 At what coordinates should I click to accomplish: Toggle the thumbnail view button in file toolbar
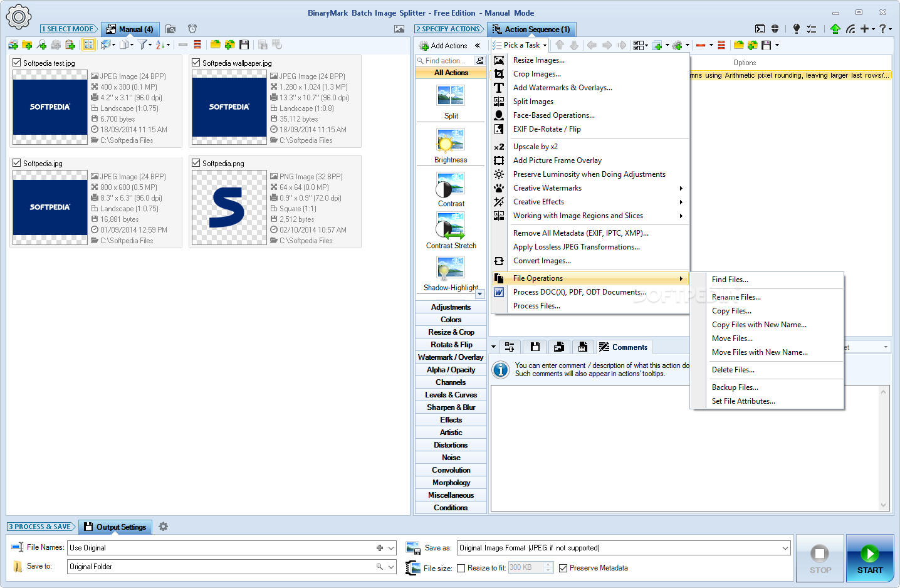pos(88,45)
